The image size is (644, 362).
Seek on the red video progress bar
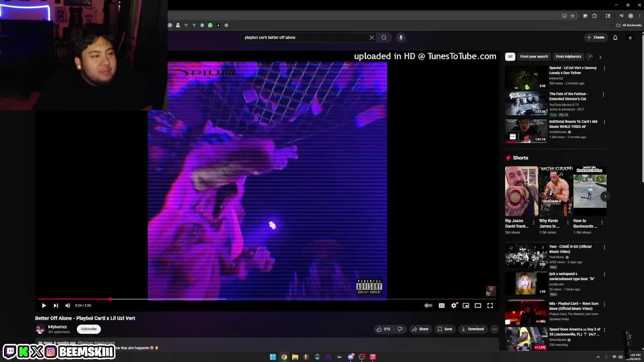click(x=267, y=299)
